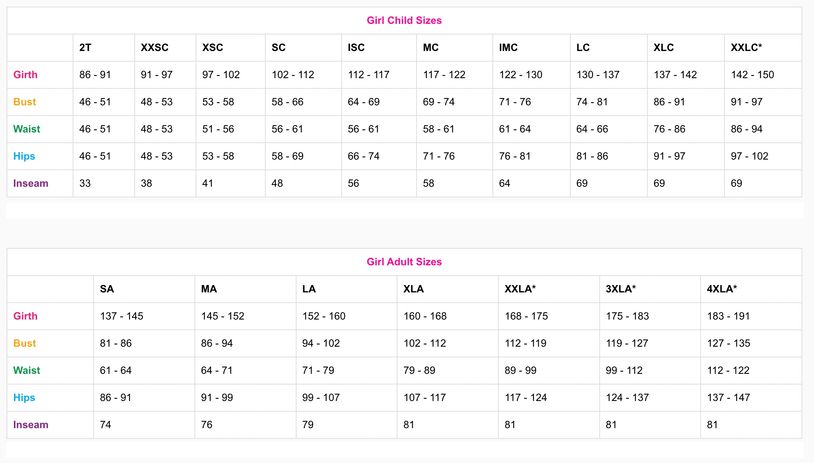Click the orange Bust label in child table
Image resolution: width=814 pixels, height=463 pixels.
point(24,102)
